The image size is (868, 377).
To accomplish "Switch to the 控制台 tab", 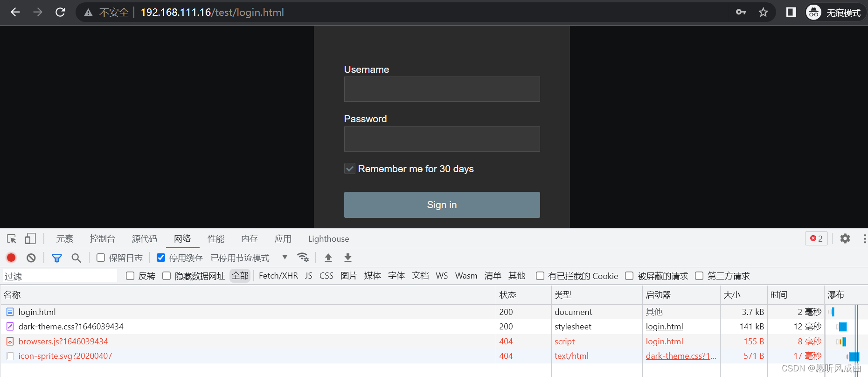I will (103, 239).
